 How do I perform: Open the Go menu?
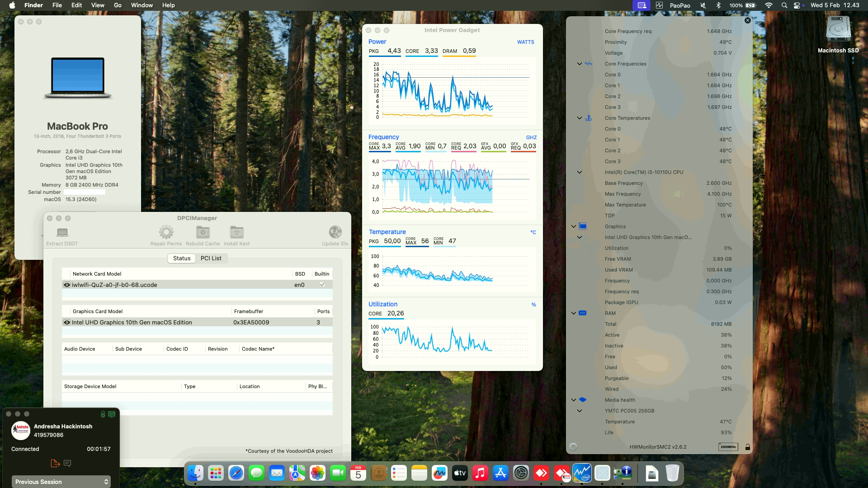(118, 5)
